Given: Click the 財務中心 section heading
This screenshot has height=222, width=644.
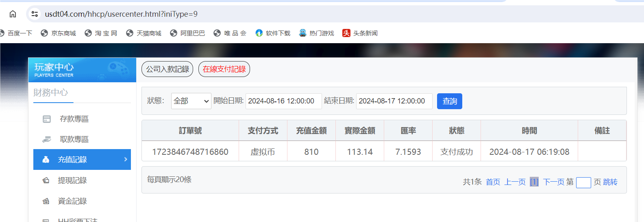Looking at the screenshot, I should click(x=51, y=92).
